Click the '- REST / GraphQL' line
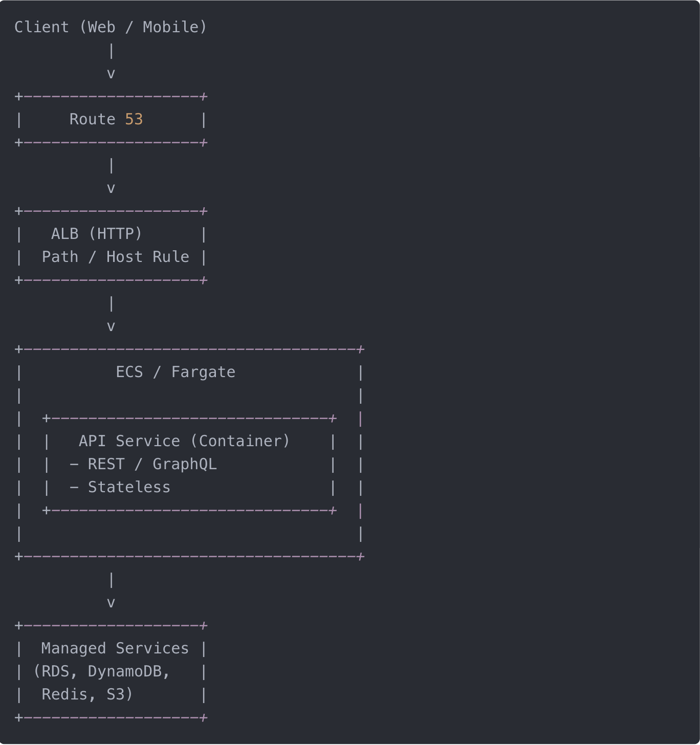This screenshot has width=700, height=745. [x=143, y=464]
